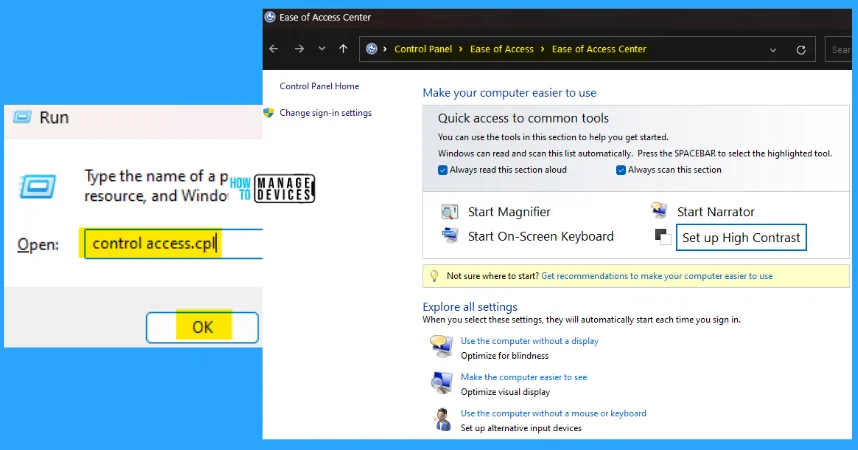Click the On-Screen Keyboard icon
858x450 pixels.
point(450,235)
